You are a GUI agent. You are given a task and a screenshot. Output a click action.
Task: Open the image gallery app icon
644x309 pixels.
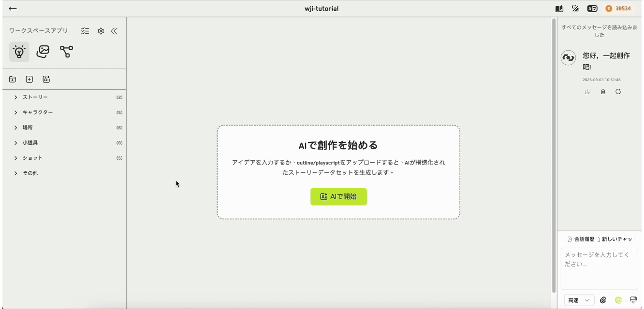(43, 52)
